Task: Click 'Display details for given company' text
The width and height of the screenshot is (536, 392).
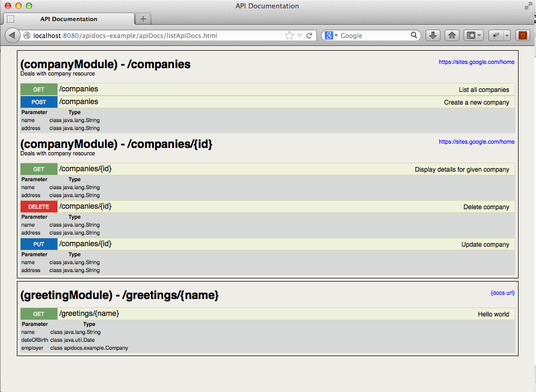Action: click(462, 169)
